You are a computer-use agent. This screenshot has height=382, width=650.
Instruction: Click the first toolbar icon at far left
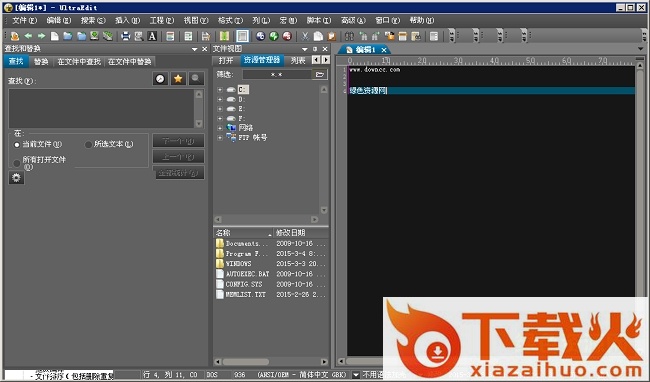pos(15,36)
